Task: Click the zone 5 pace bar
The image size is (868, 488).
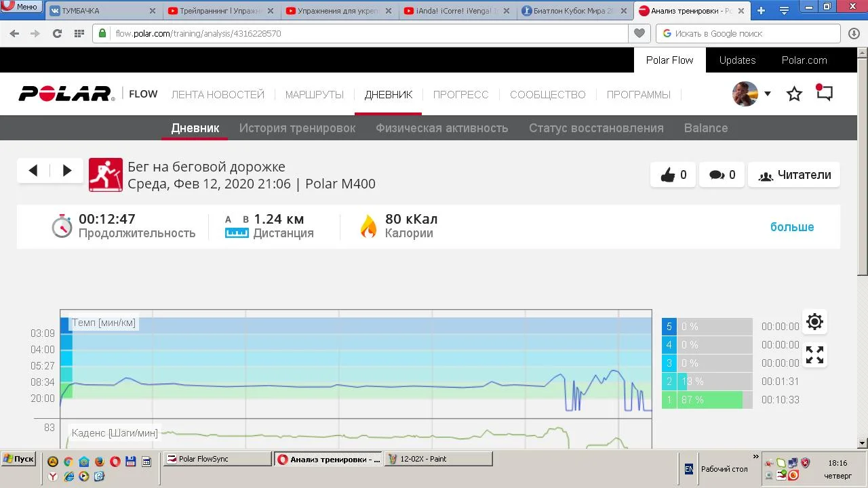Action: coord(707,327)
